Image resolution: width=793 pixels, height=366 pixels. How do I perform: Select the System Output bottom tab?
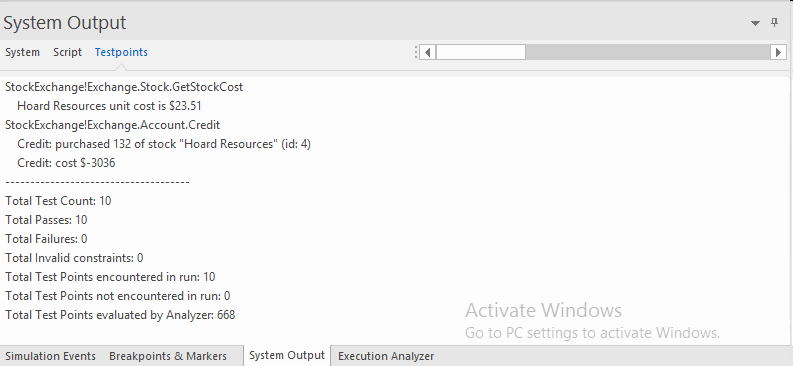287,355
